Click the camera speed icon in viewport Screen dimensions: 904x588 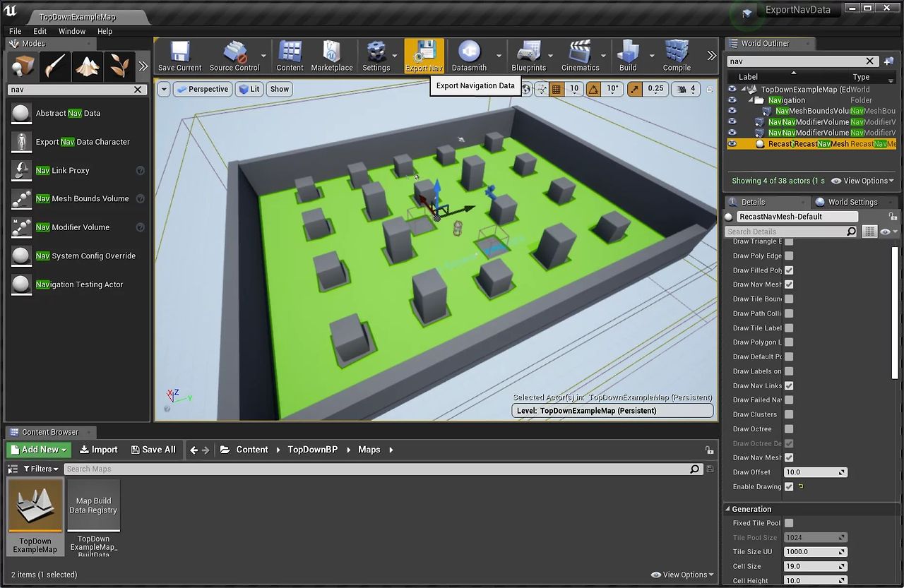pos(682,89)
